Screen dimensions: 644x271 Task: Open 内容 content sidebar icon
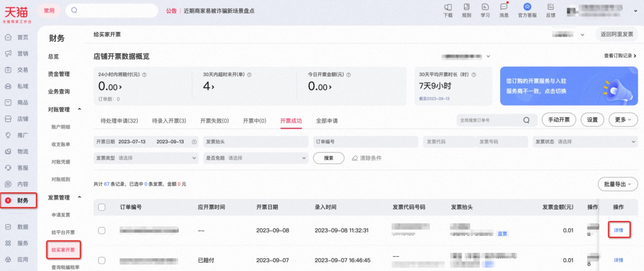coord(8,184)
